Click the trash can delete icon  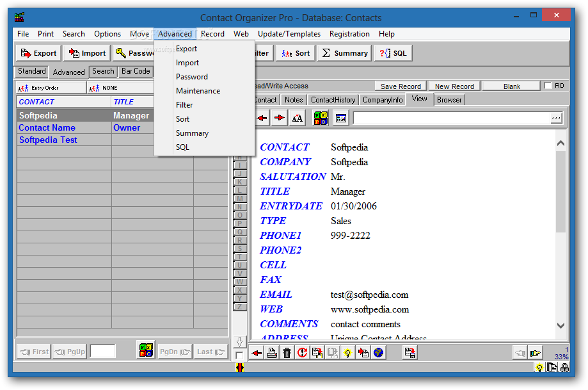pyautogui.click(x=287, y=353)
